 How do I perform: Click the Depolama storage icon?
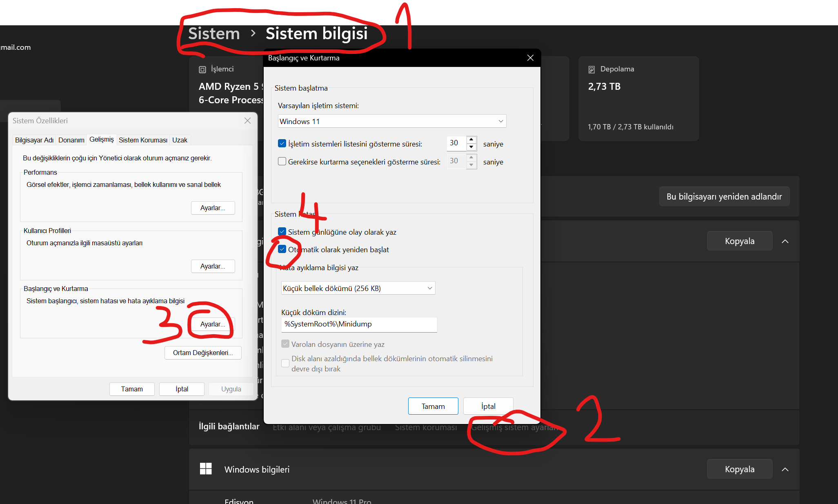pyautogui.click(x=591, y=69)
